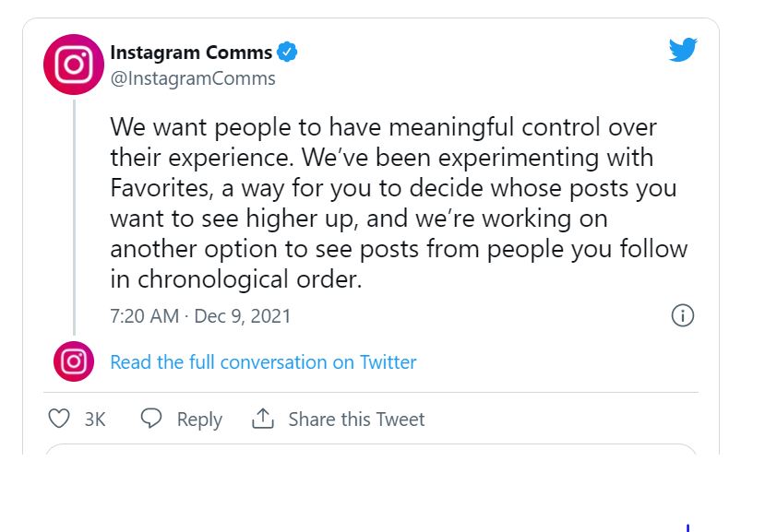
Task: Click the tweet body text paragraph
Action: click(x=399, y=203)
